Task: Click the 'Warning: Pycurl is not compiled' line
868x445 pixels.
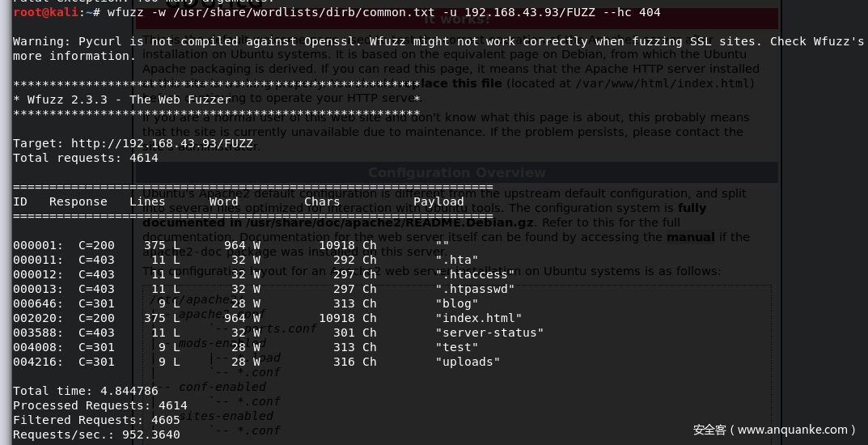Action: (x=438, y=41)
